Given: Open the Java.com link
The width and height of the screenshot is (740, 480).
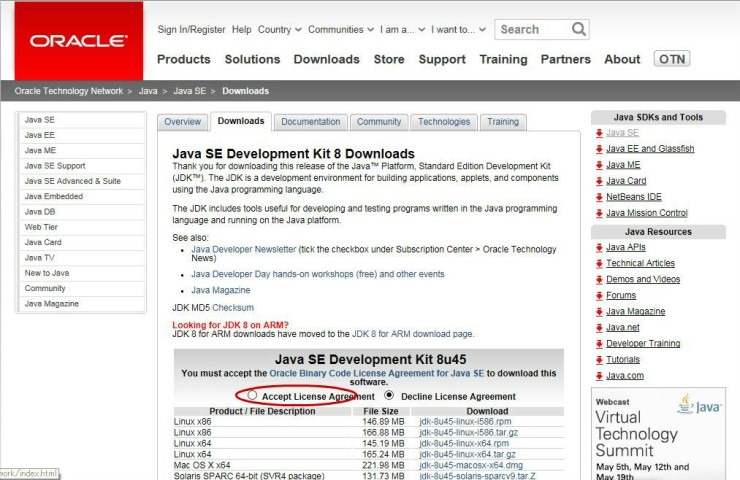Looking at the screenshot, I should click(624, 375).
